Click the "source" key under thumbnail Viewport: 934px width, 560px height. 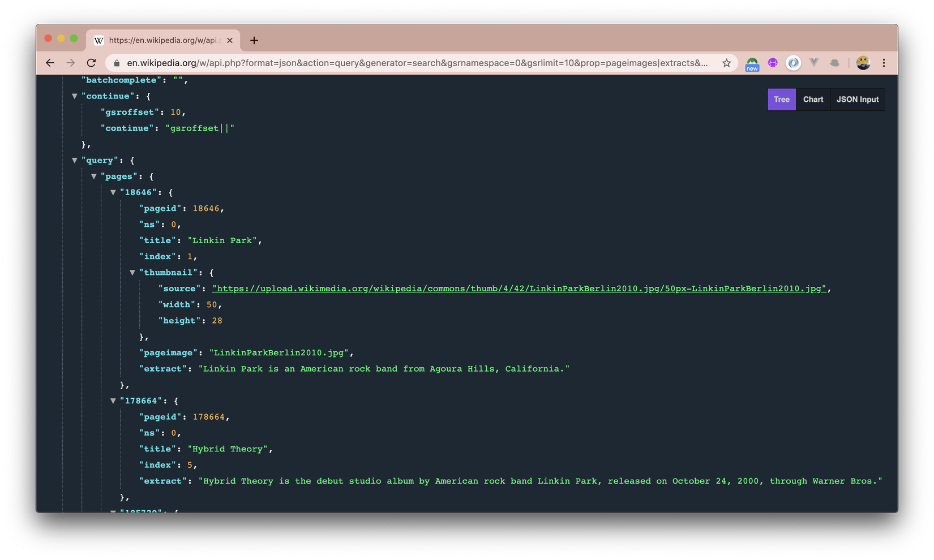[x=181, y=288]
